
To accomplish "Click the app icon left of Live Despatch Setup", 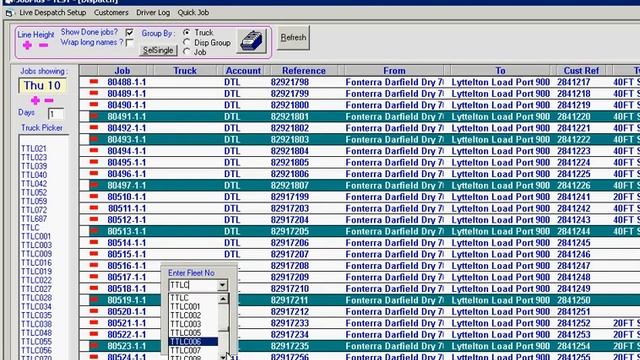I will click(9, 13).
